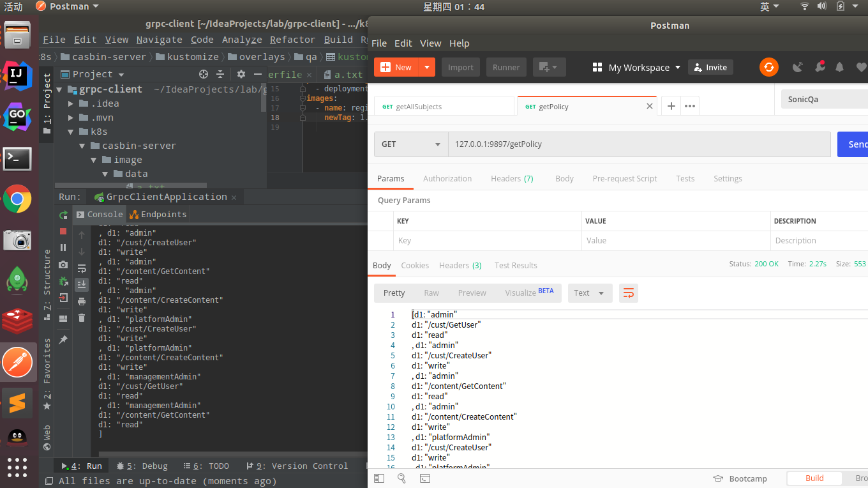868x488 pixels.
Task: Dump threads using the camera icon
Action: pyautogui.click(x=63, y=264)
